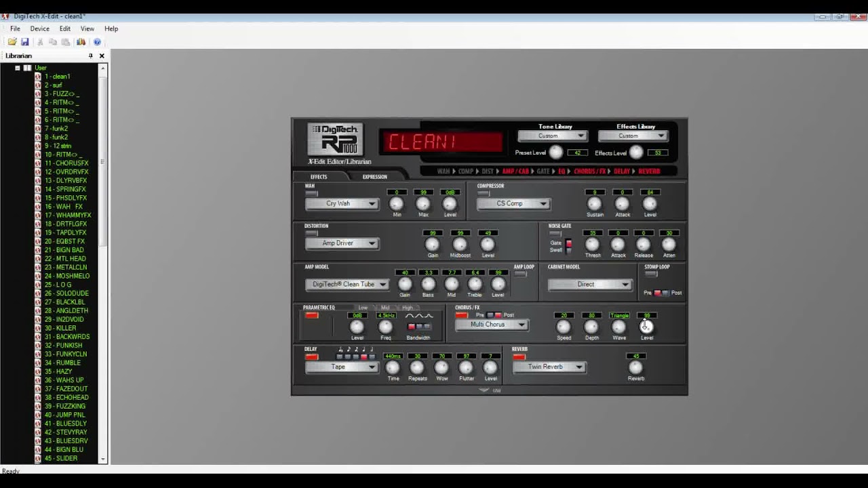Click the Preset Level knob
Screen dimensions: 868x488
(556, 152)
